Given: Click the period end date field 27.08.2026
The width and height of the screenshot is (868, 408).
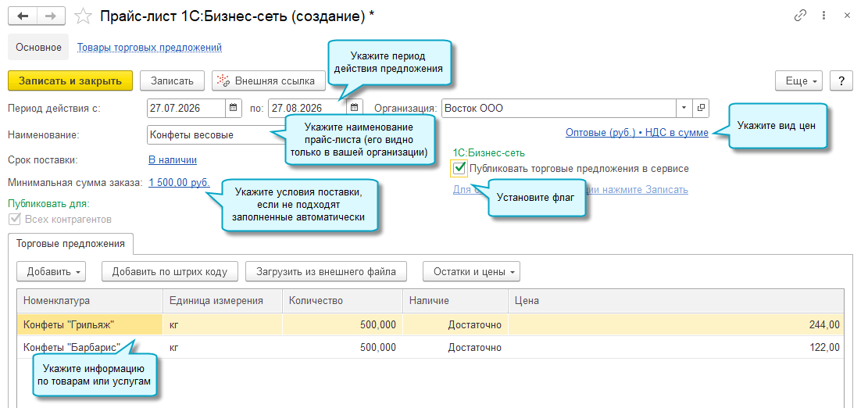Looking at the screenshot, I should pyautogui.click(x=307, y=108).
